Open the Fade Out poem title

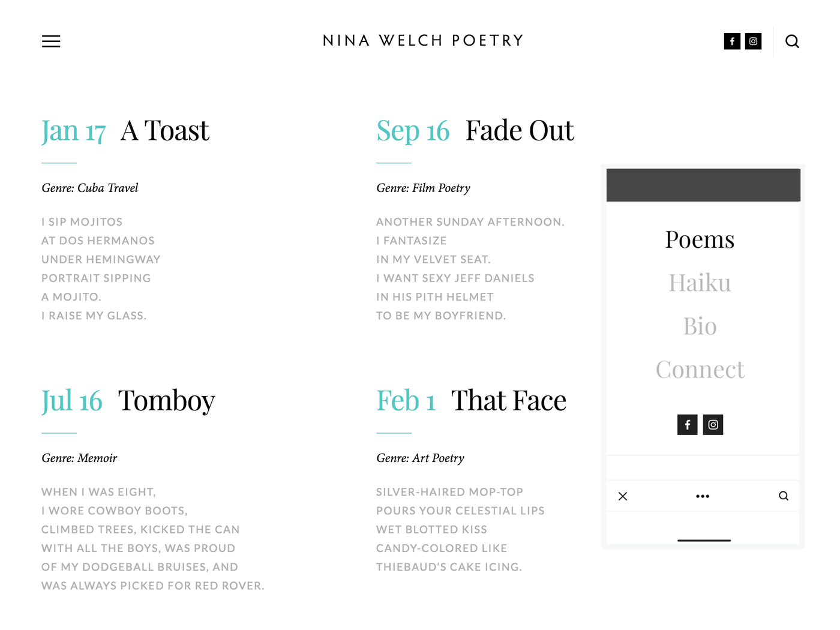(520, 130)
